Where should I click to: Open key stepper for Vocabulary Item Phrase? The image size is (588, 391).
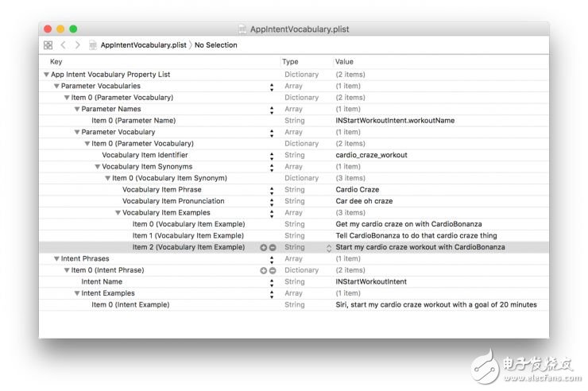(272, 190)
